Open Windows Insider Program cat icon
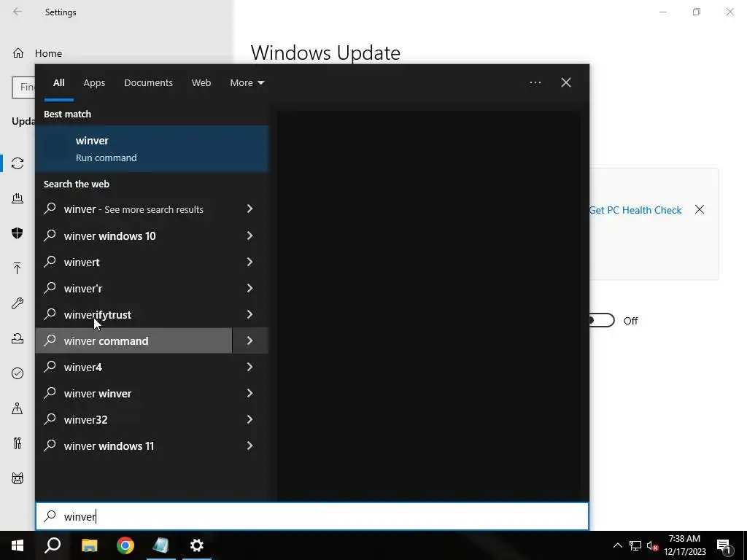 point(18,478)
